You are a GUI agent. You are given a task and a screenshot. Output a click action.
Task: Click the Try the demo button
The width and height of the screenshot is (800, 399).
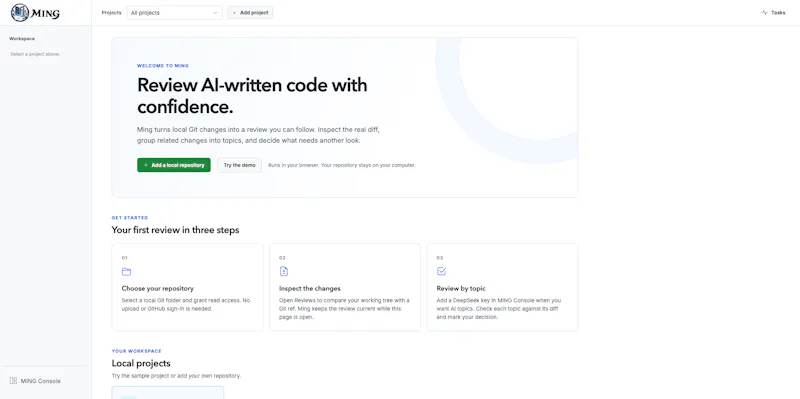(239, 165)
